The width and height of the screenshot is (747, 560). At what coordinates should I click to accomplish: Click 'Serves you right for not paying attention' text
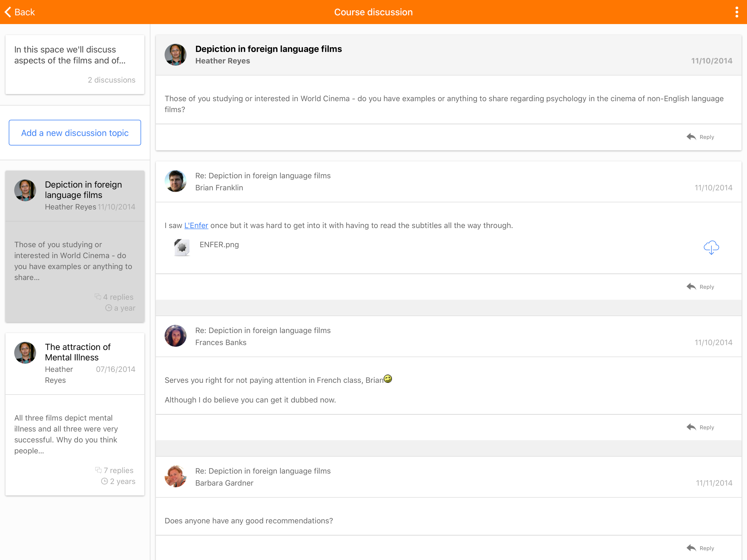(274, 380)
